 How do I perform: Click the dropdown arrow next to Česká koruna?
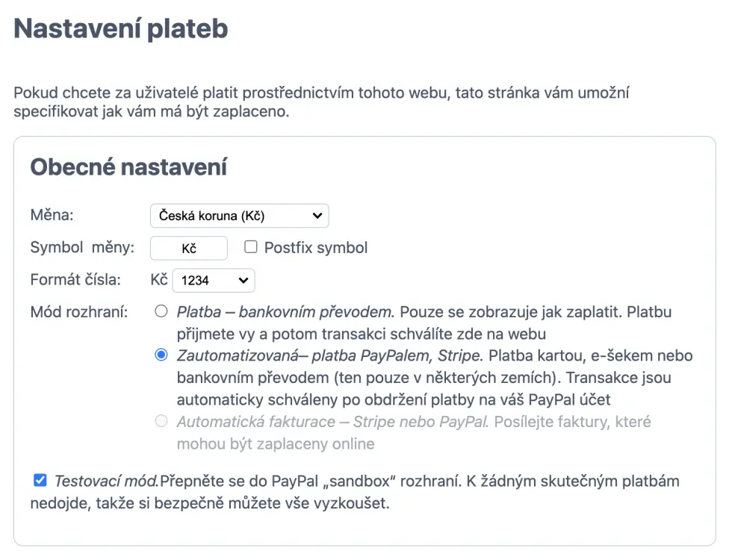coord(317,215)
